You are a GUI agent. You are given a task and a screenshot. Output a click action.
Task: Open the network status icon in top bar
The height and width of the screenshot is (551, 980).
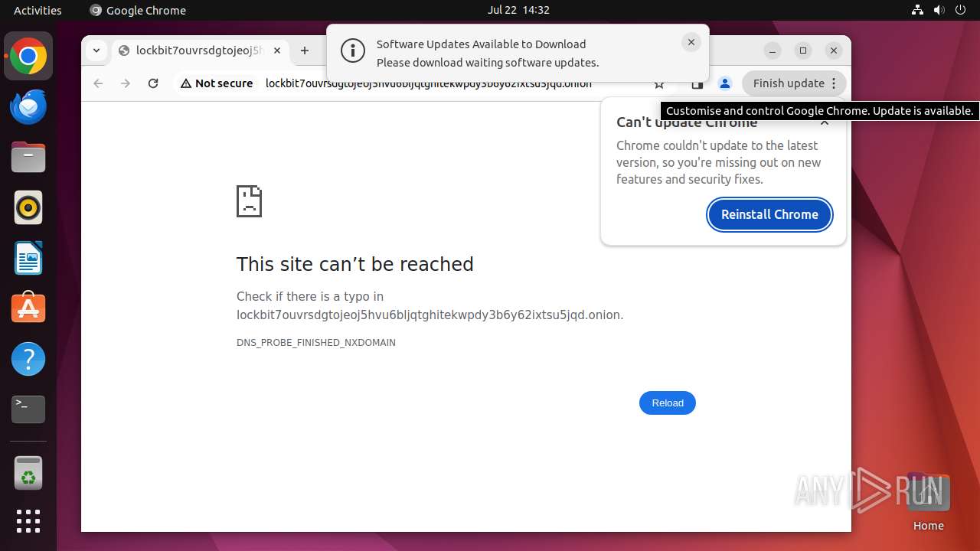918,10
